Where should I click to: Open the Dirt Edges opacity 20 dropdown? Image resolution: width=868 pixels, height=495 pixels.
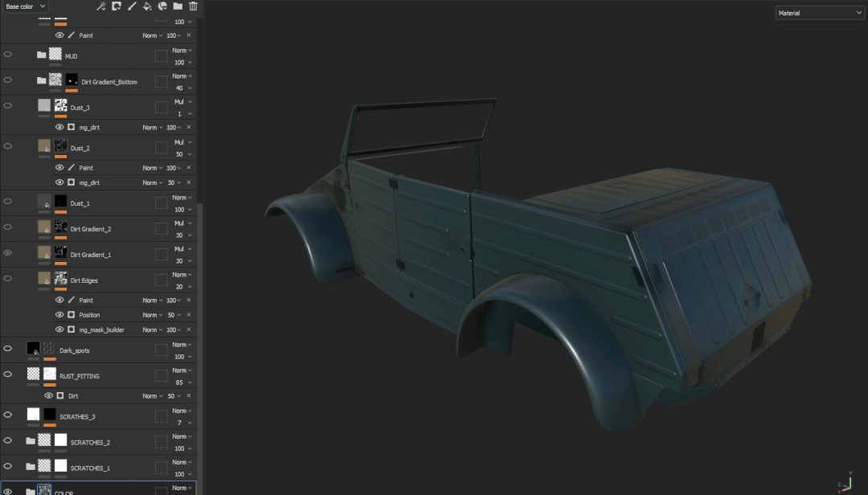click(183, 287)
